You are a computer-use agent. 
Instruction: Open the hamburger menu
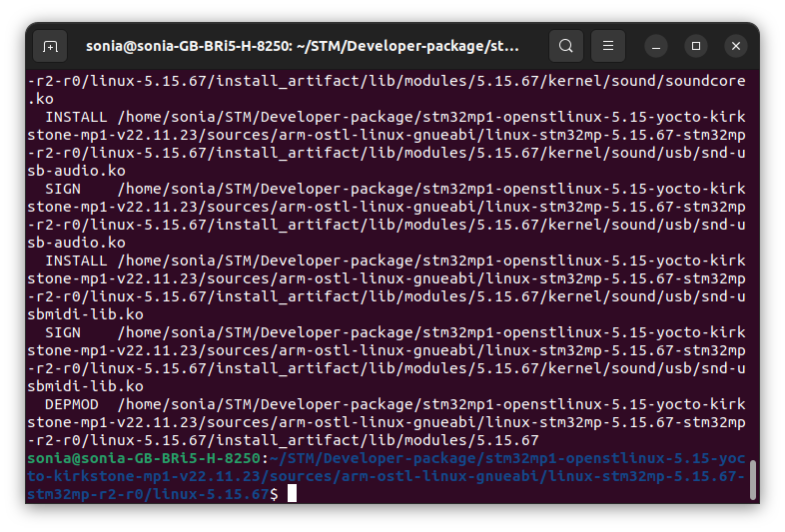coord(608,46)
